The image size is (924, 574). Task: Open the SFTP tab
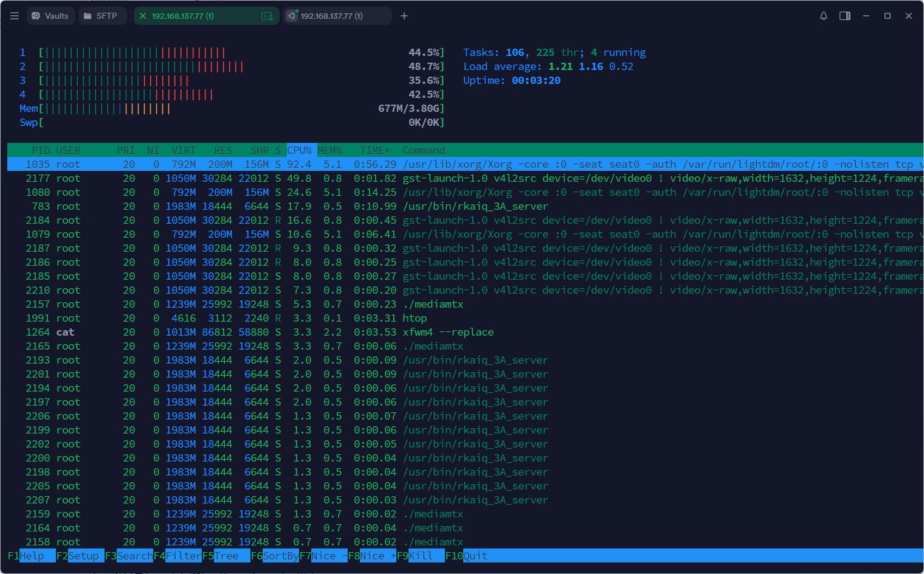101,16
